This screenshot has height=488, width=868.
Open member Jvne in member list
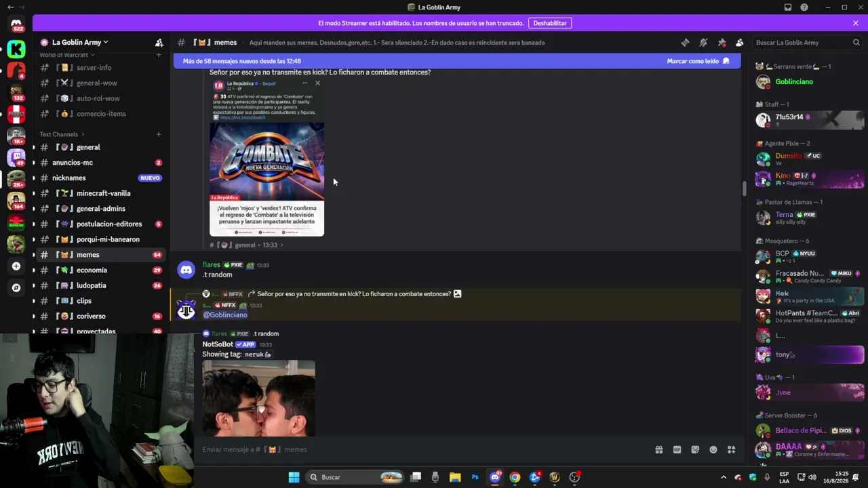tap(809, 392)
